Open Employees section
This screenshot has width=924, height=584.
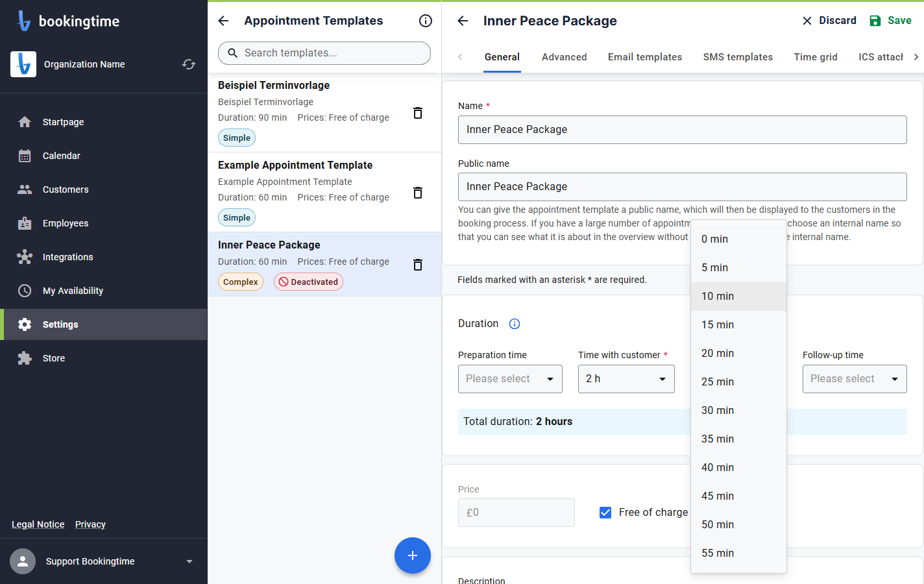pyautogui.click(x=104, y=223)
